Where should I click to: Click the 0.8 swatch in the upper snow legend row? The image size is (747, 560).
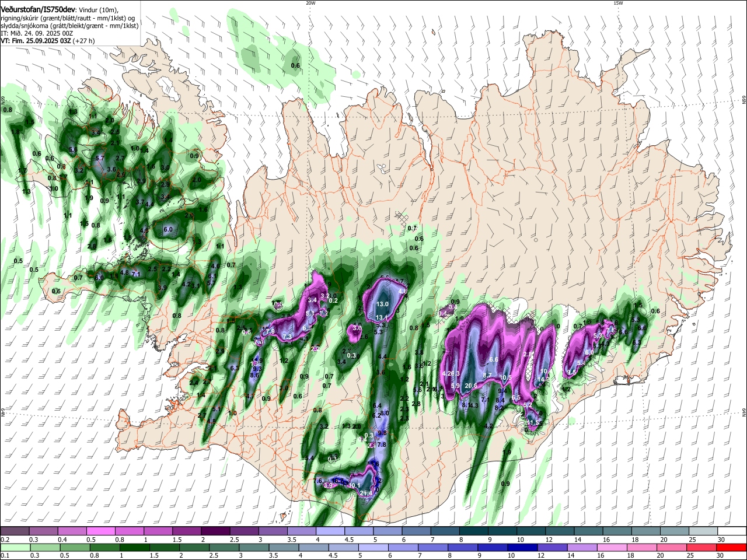coord(129,531)
